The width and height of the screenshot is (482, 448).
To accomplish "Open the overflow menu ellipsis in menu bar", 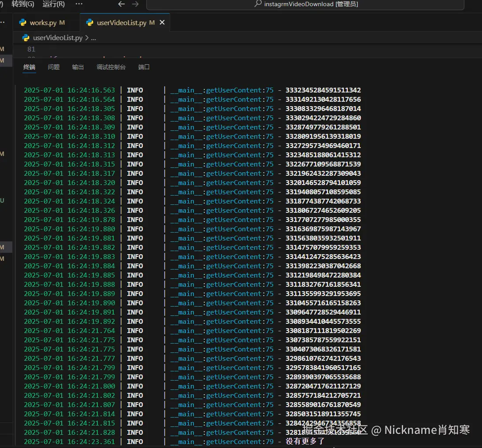I will pyautogui.click(x=79, y=4).
